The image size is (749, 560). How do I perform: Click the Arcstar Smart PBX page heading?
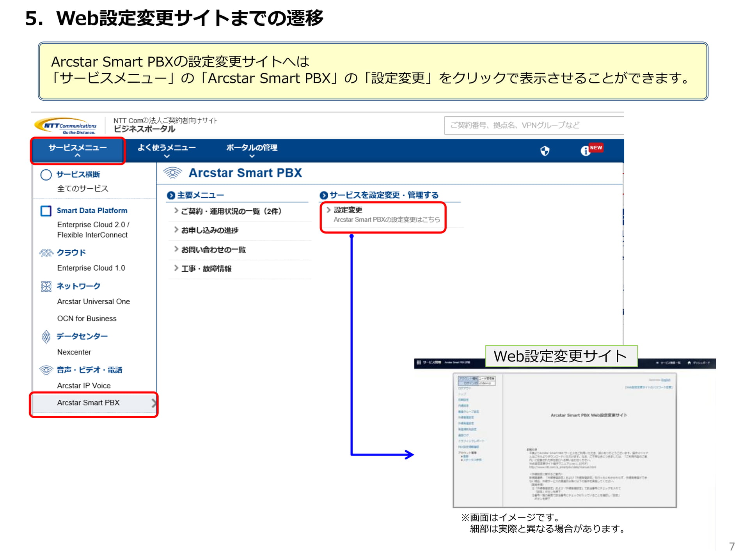tap(245, 173)
